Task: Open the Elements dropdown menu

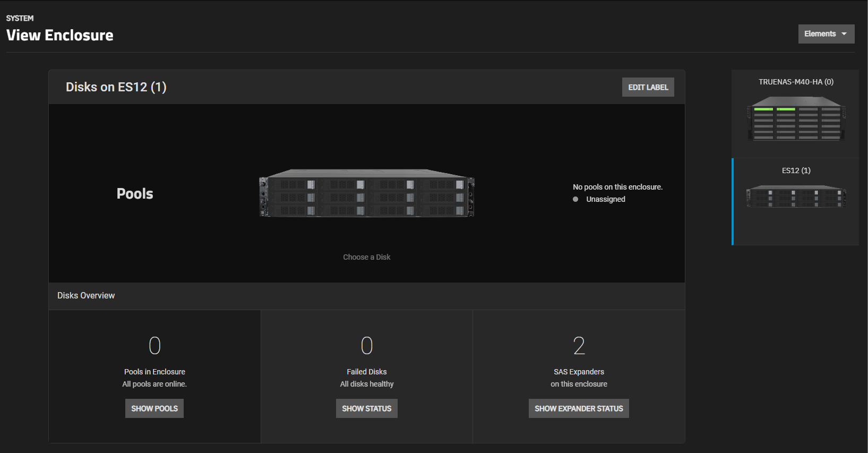Action: point(826,34)
